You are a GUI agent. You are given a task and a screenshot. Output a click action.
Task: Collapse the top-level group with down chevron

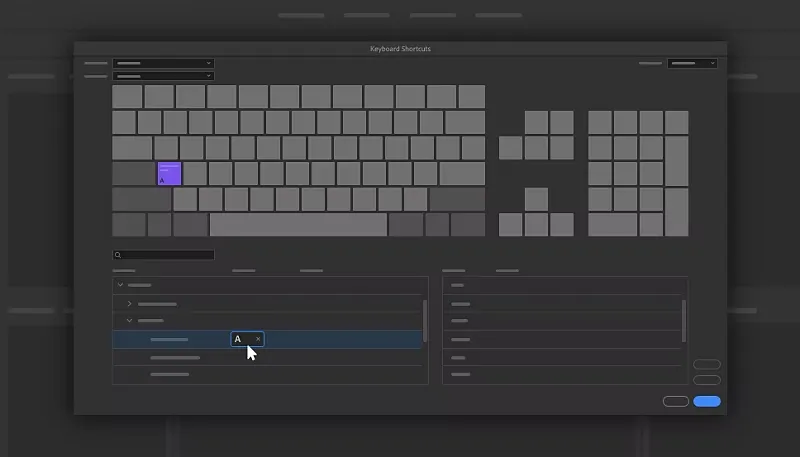point(120,285)
